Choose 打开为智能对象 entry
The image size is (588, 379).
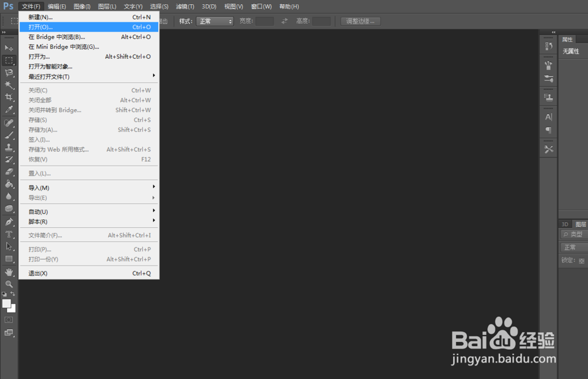click(89, 66)
